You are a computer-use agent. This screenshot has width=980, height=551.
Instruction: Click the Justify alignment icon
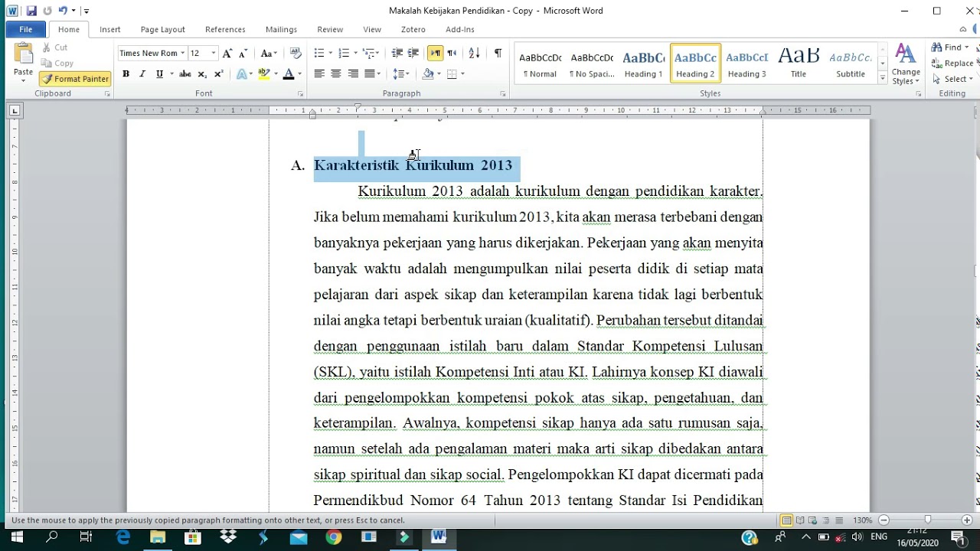coord(370,74)
